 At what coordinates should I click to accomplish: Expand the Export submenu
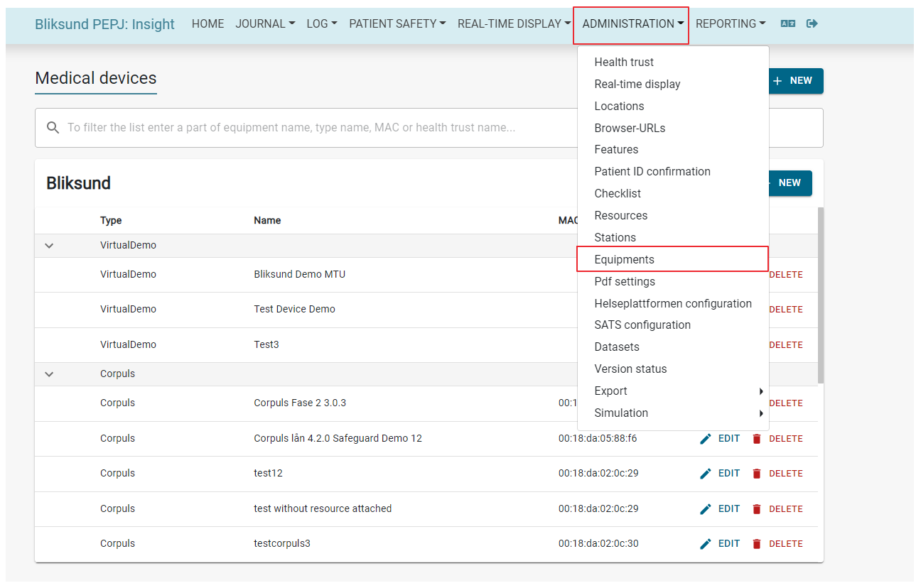click(673, 391)
